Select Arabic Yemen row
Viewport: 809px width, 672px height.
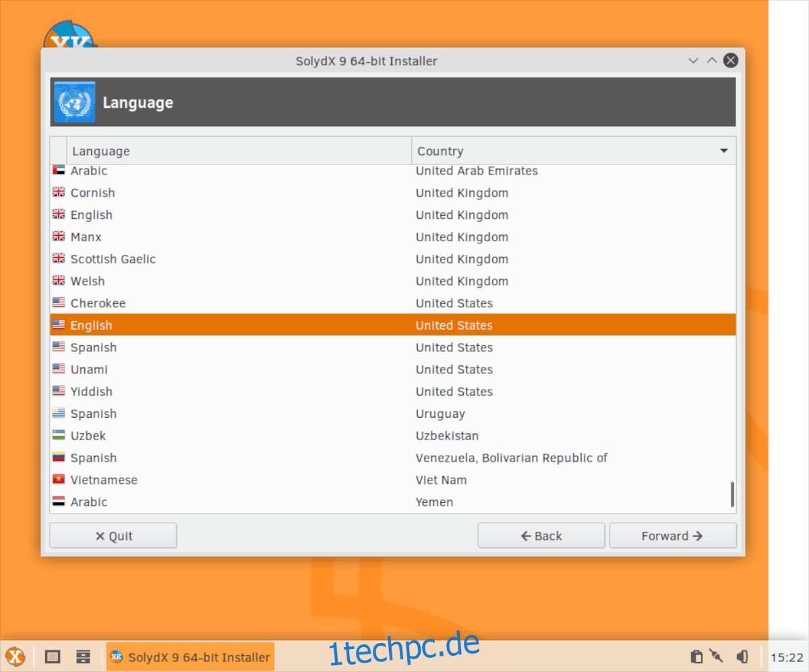coord(393,502)
